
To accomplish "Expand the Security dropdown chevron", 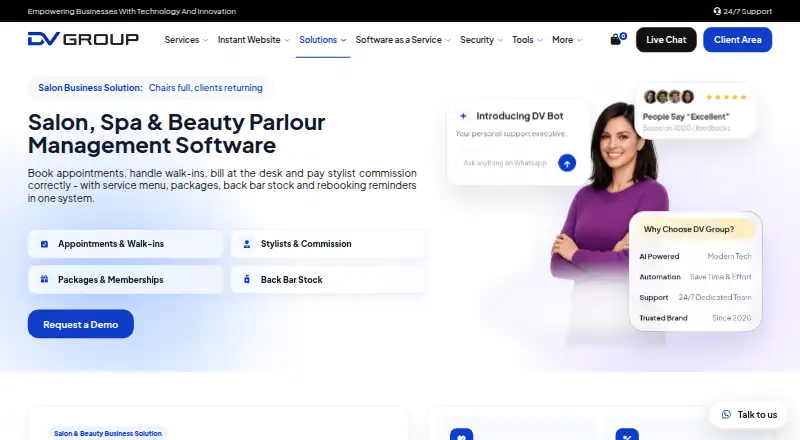I will pyautogui.click(x=500, y=40).
